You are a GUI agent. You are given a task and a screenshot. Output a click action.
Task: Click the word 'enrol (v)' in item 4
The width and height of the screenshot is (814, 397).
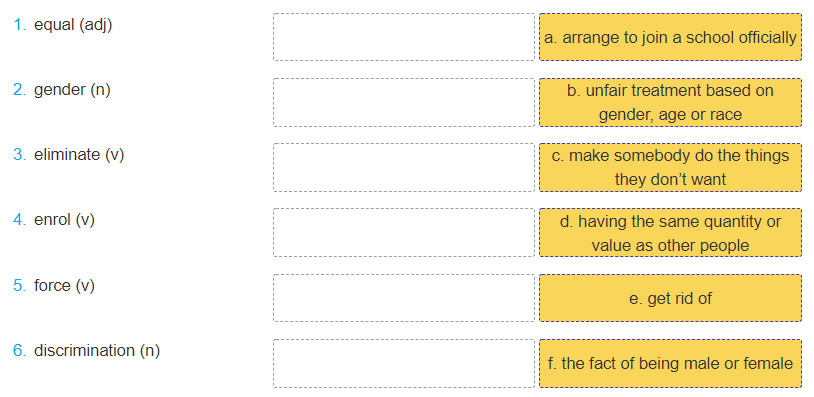(x=64, y=220)
